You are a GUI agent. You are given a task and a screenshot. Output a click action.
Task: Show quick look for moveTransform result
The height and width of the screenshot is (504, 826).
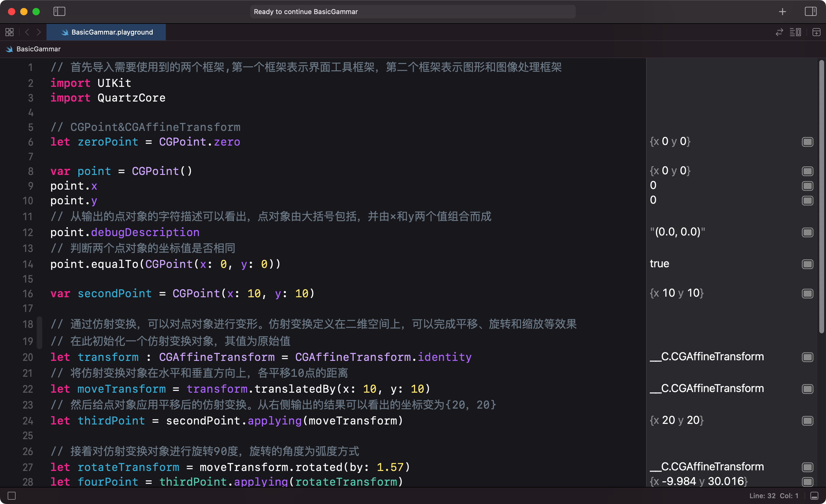pyautogui.click(x=807, y=389)
